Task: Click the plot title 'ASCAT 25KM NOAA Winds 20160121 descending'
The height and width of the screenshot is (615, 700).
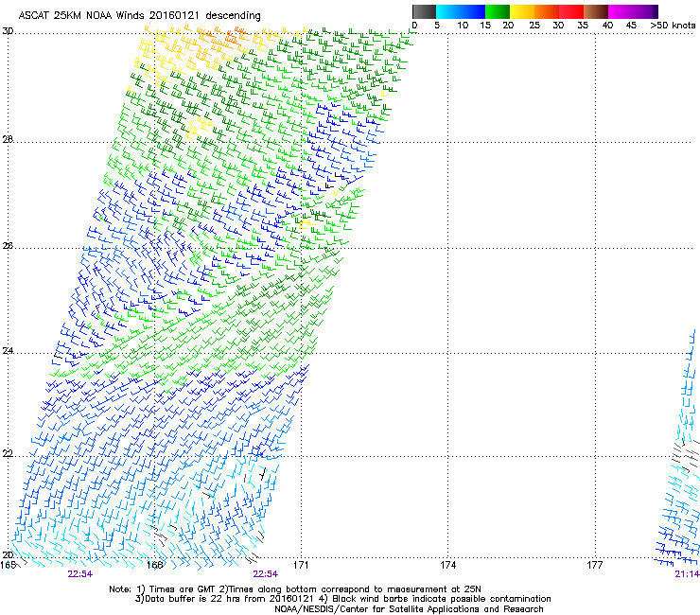Action: click(x=139, y=16)
